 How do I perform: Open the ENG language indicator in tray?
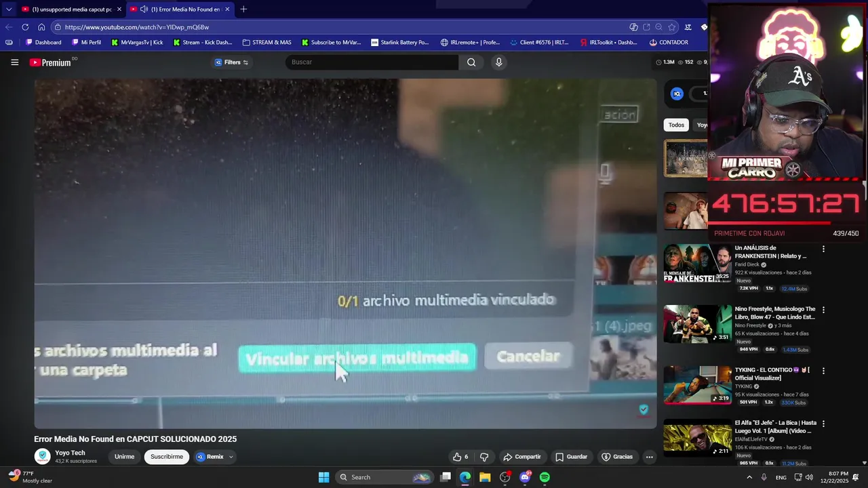click(x=781, y=477)
